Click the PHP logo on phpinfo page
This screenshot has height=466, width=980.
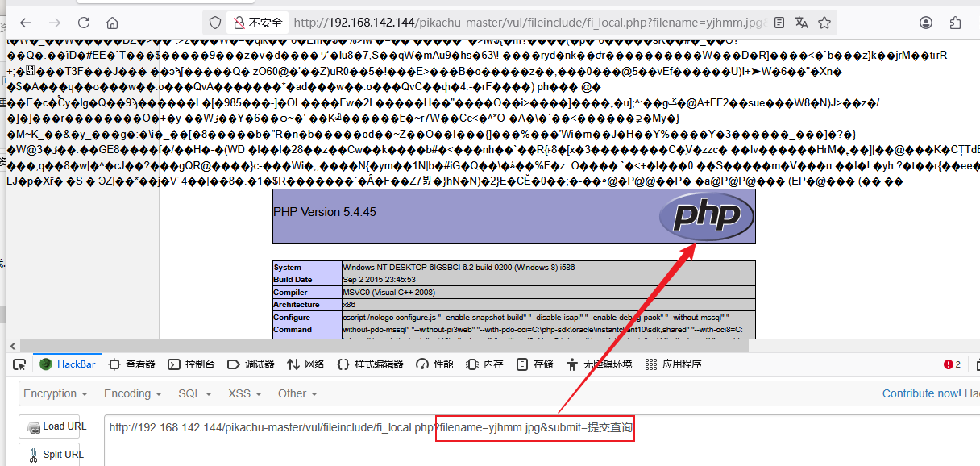click(x=706, y=217)
